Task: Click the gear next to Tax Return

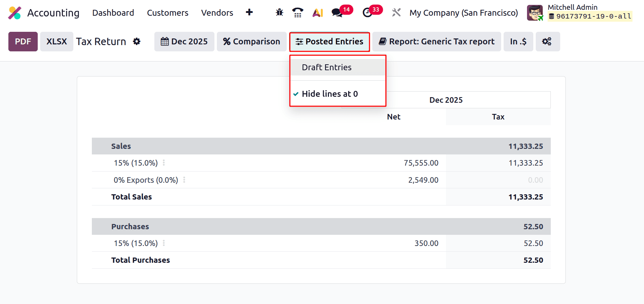Action: (137, 42)
